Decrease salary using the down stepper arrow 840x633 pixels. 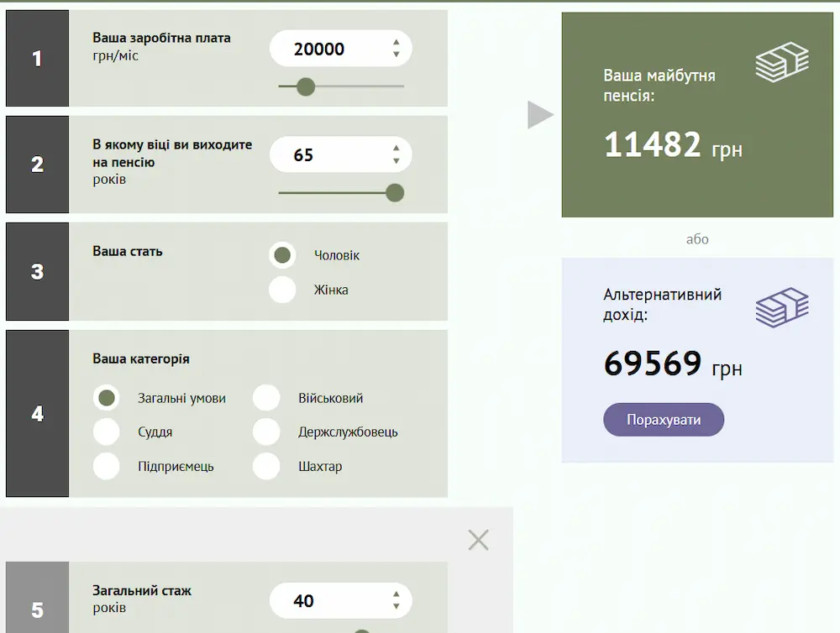pyautogui.click(x=396, y=55)
